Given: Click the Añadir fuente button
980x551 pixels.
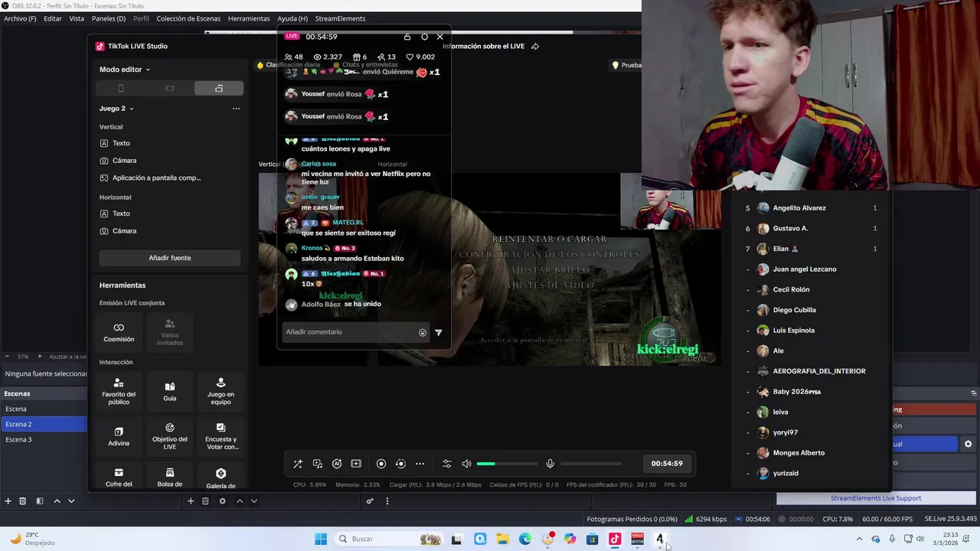Looking at the screenshot, I should [x=170, y=258].
